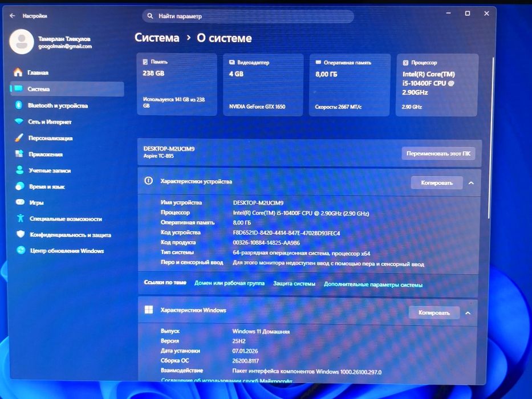Screen dimensions: 532x399
Task: Open the Персонализация brush icon
Action: tap(19, 137)
